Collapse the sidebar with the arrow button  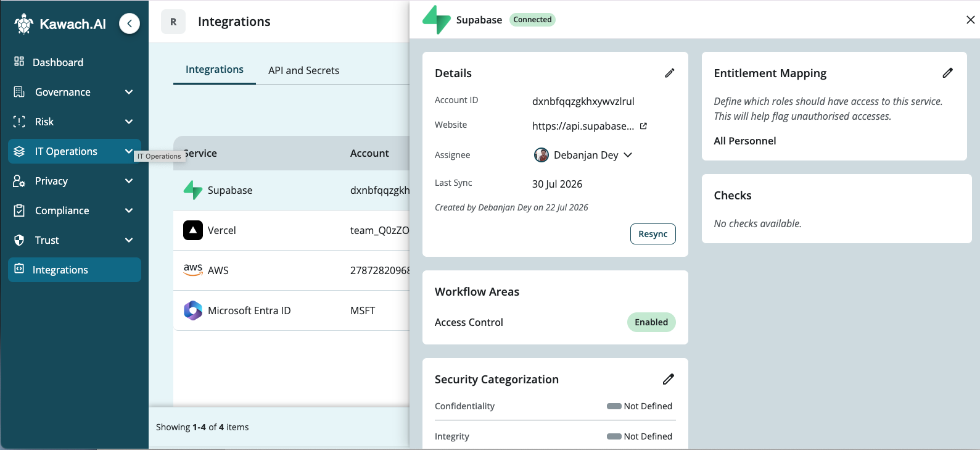130,23
